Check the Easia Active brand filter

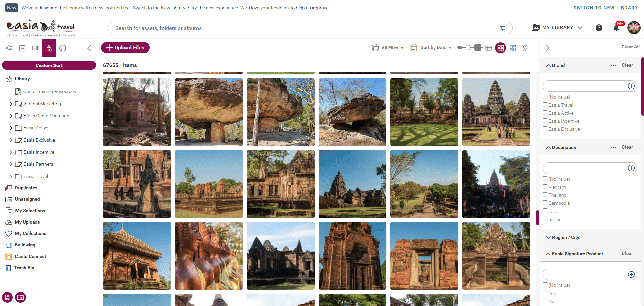point(545,113)
